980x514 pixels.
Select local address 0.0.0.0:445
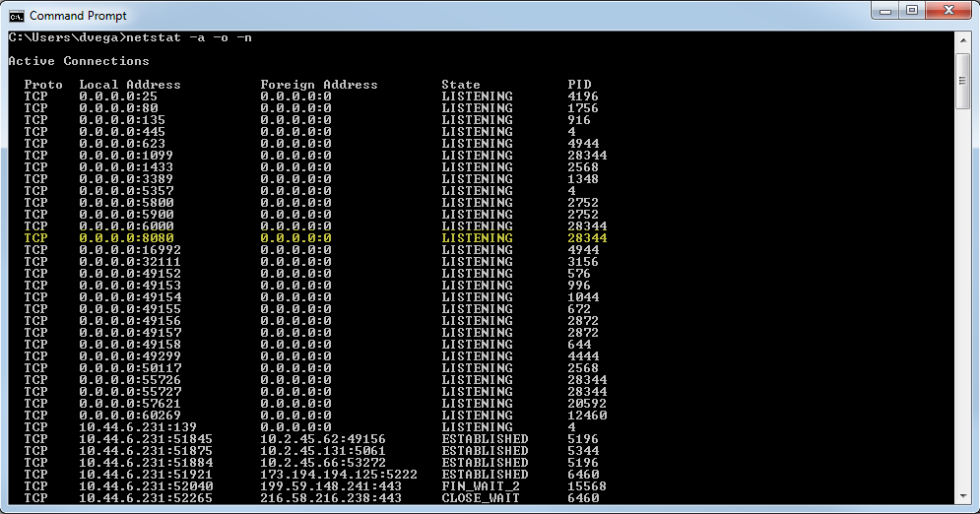click(x=122, y=132)
